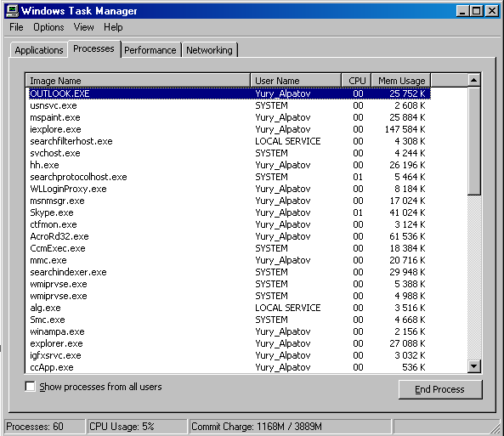The width and height of the screenshot is (504, 436).
Task: Click the 61 536 K memory value
Action: [x=407, y=236]
